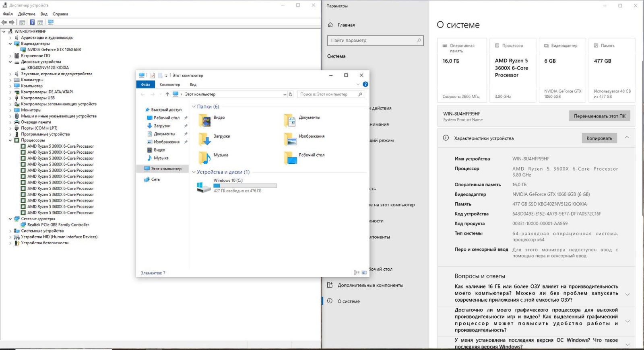Collapse Характеристики устройства section chevron
This screenshot has width=644, height=350.
pyautogui.click(x=627, y=138)
